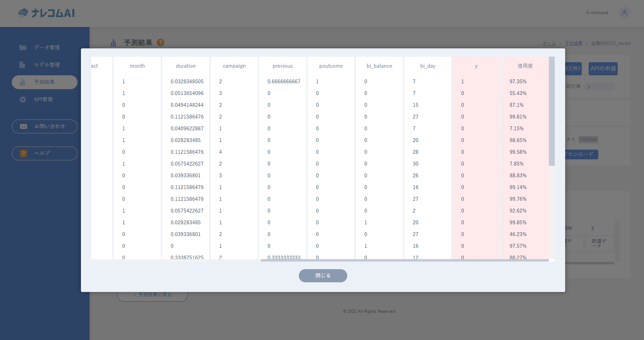Screen dimensions: 644x340
Task: Click the 予測結果 breadcrumb link
Action: click(573, 43)
